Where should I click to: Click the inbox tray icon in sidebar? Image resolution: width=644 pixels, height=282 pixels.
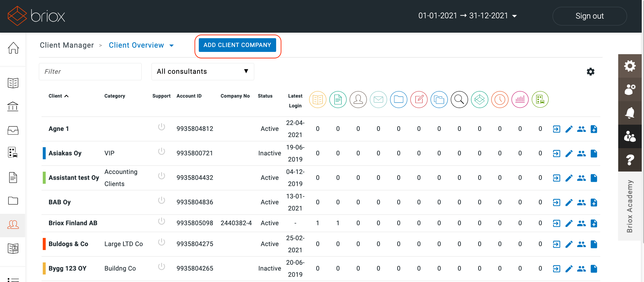(13, 131)
